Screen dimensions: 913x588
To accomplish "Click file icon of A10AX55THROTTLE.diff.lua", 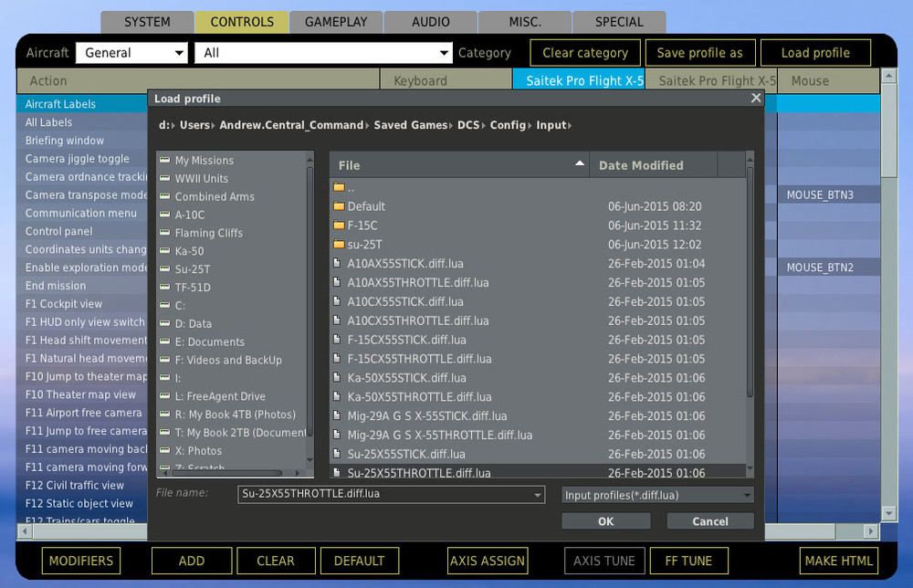I will (x=337, y=282).
